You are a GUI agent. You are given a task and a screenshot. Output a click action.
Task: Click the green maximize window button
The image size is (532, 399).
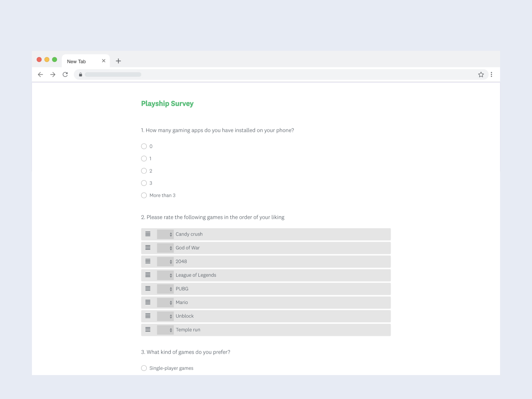(x=55, y=59)
